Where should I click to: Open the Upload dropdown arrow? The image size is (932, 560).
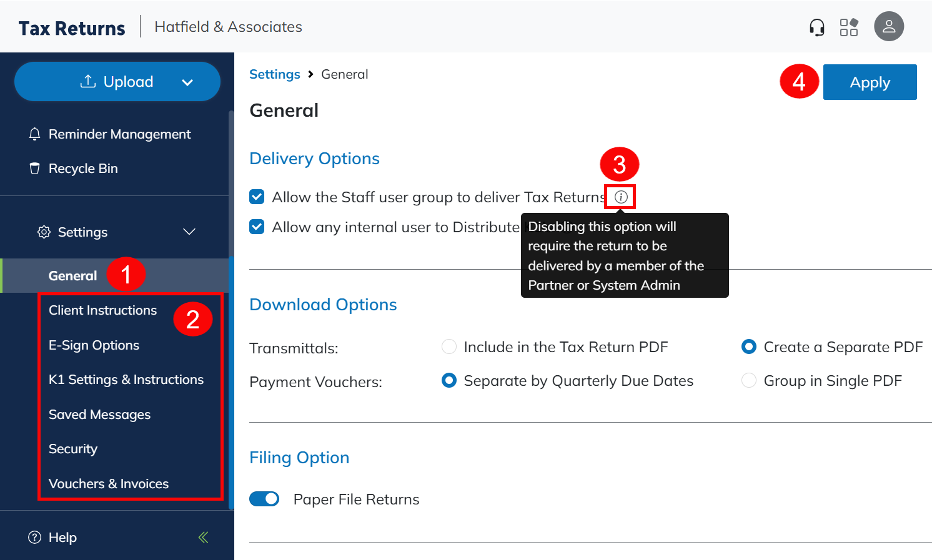coord(187,82)
